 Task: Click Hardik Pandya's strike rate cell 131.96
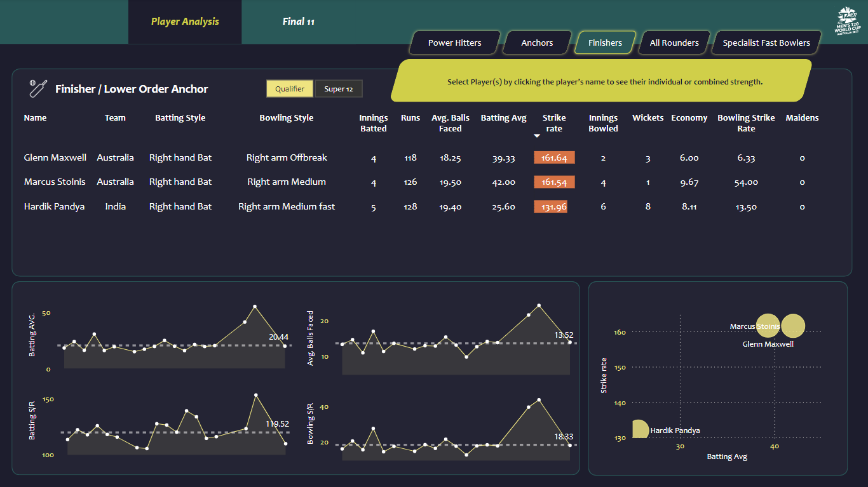[x=551, y=207]
